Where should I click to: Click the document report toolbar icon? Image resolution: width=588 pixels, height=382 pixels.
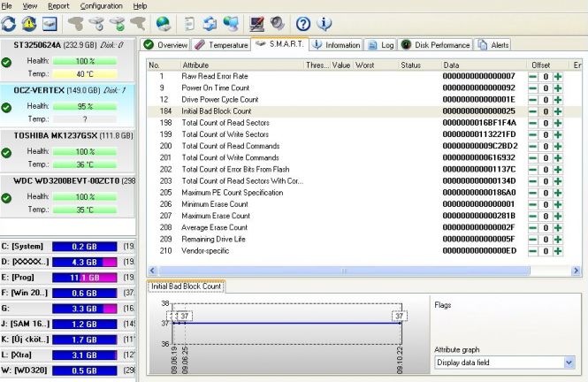pos(190,24)
